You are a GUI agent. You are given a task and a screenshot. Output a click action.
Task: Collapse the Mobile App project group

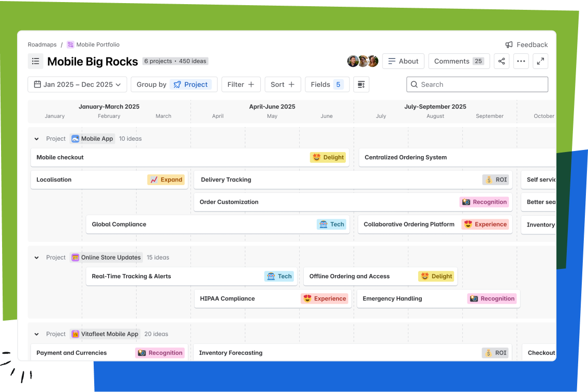pos(36,139)
